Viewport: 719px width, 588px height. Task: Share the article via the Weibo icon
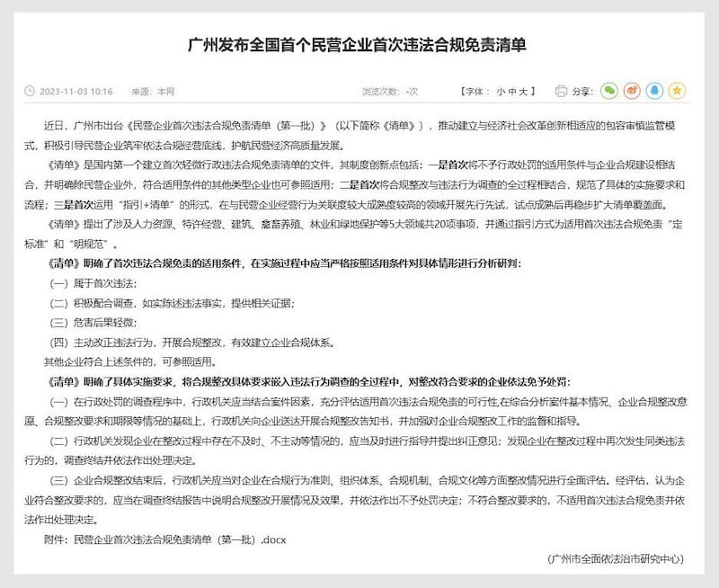point(632,90)
